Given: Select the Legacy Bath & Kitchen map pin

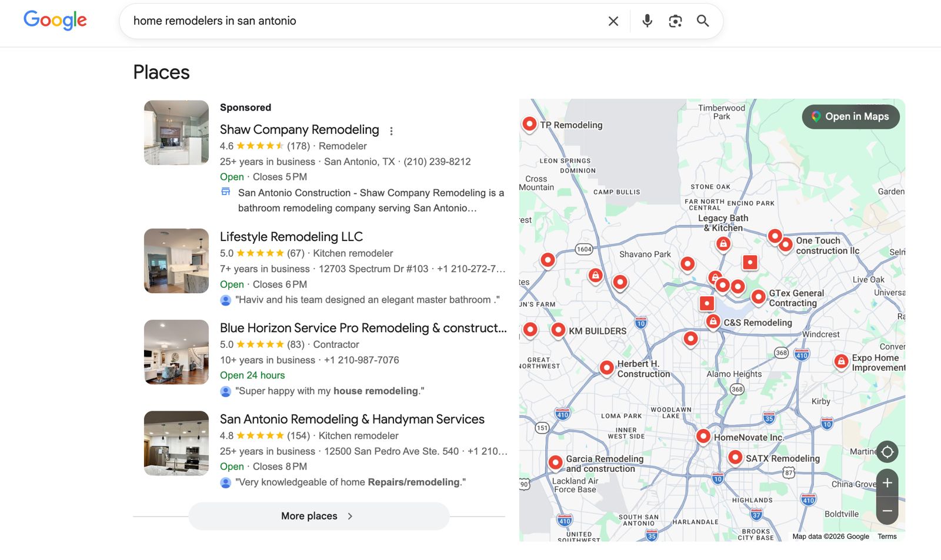Looking at the screenshot, I should coord(723,243).
